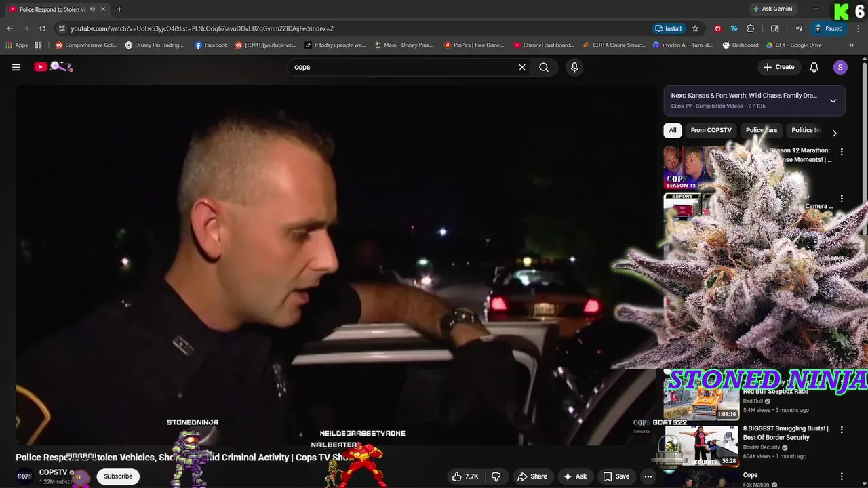The width and height of the screenshot is (868, 488).
Task: Open the Extensions puzzle icon
Action: (x=751, y=28)
